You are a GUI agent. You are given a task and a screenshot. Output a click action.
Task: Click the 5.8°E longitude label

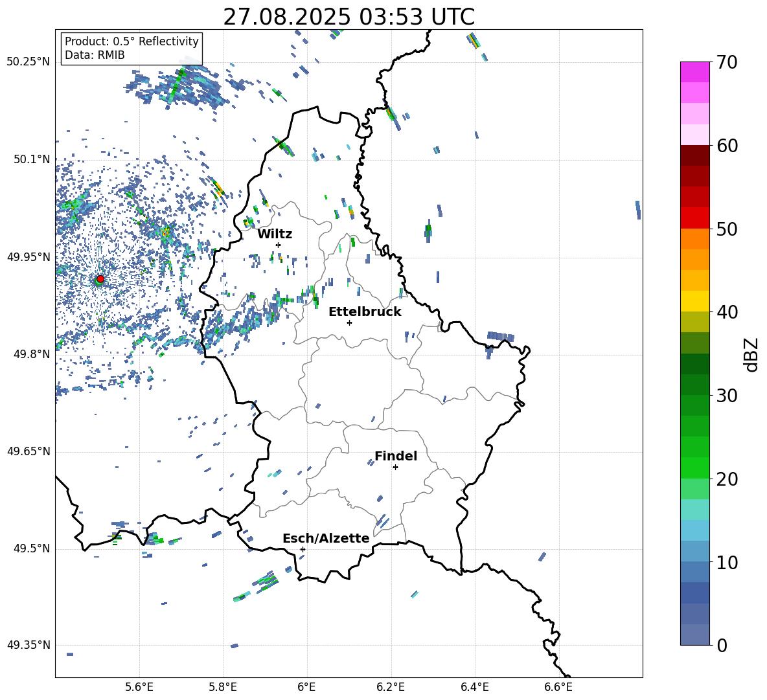click(x=223, y=687)
